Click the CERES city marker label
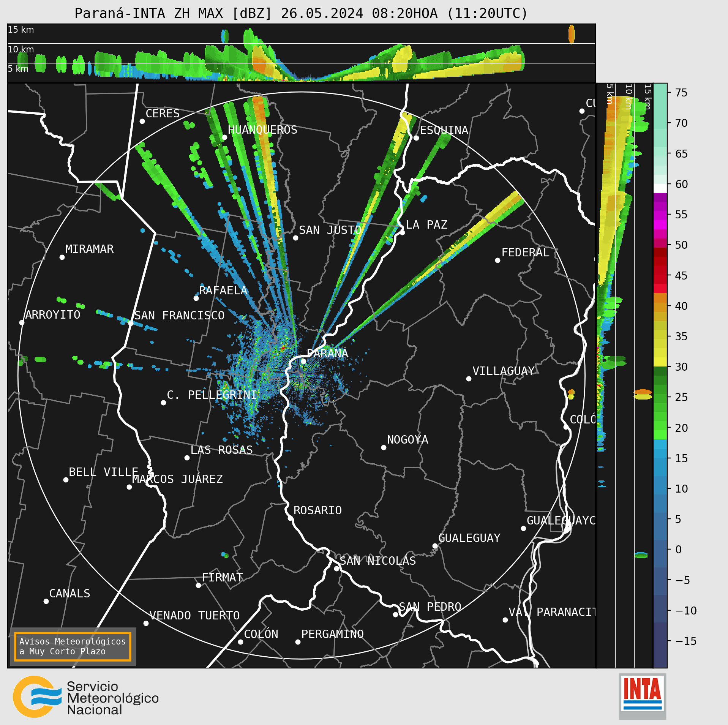 [163, 114]
